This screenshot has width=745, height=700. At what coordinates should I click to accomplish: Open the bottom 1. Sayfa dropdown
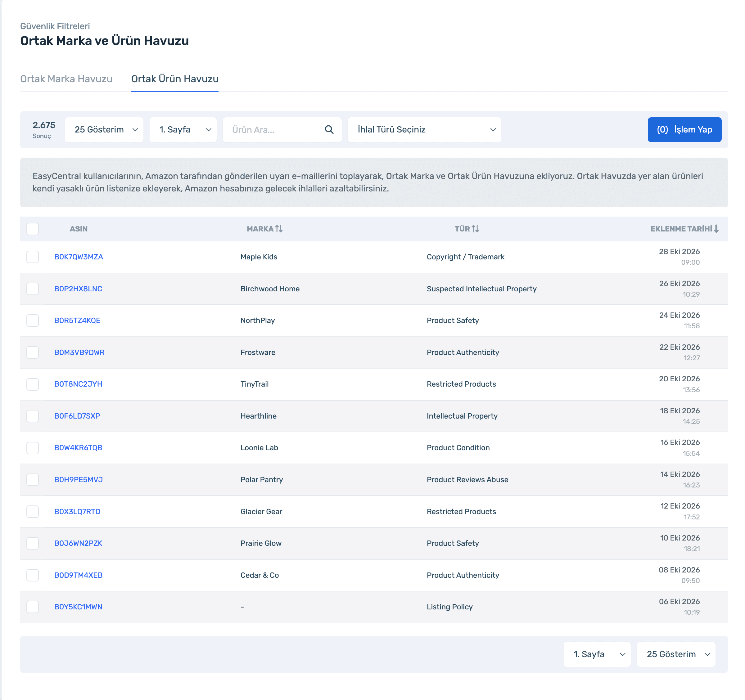click(597, 654)
